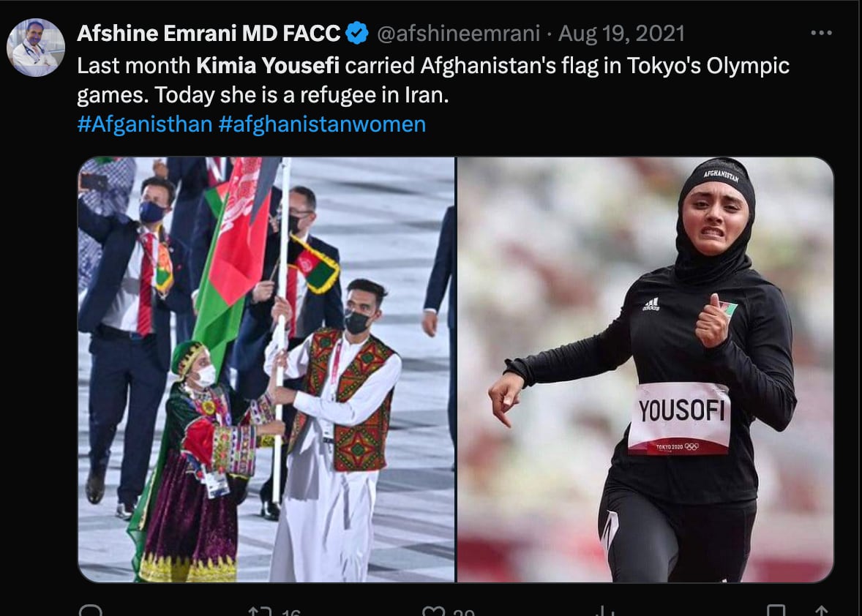The image size is (862, 616).
Task: Click the sentence 'Today she is a refugee in Iran'
Action: pyautogui.click(x=301, y=95)
